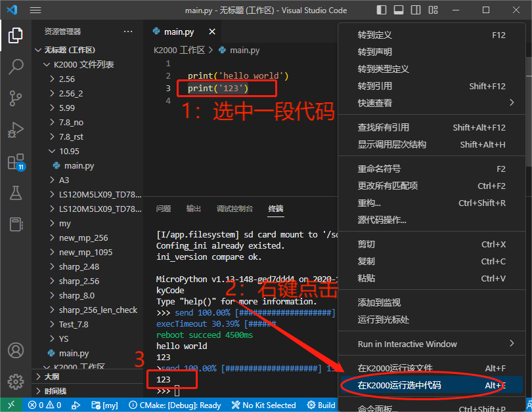
Task: Expand the sharp_256_len_check folder
Action: [88, 310]
